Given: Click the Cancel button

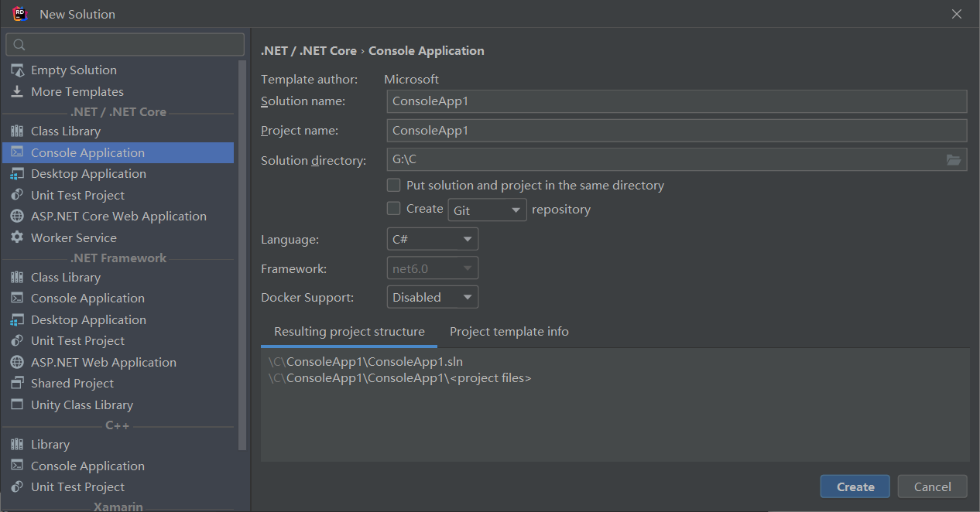Looking at the screenshot, I should tap(932, 486).
